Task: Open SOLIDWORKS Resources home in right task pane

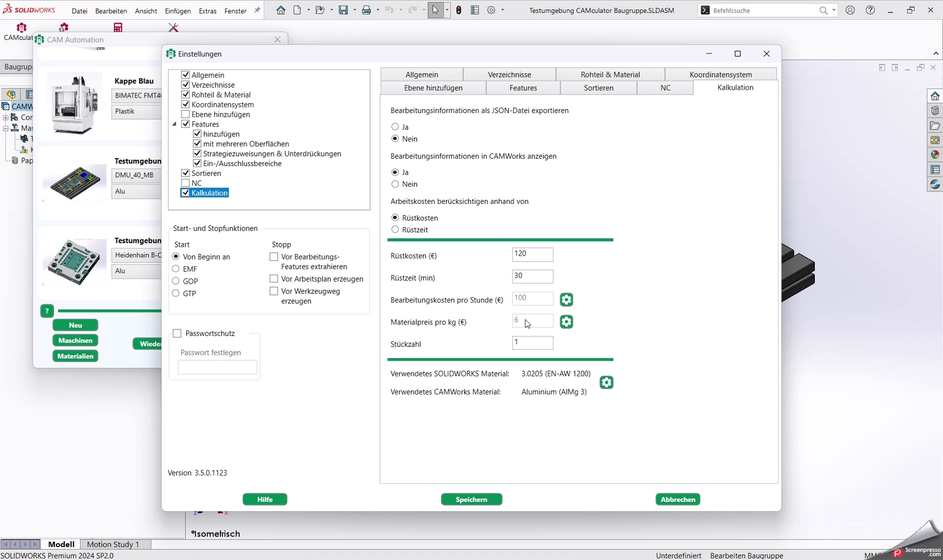Action: click(935, 96)
